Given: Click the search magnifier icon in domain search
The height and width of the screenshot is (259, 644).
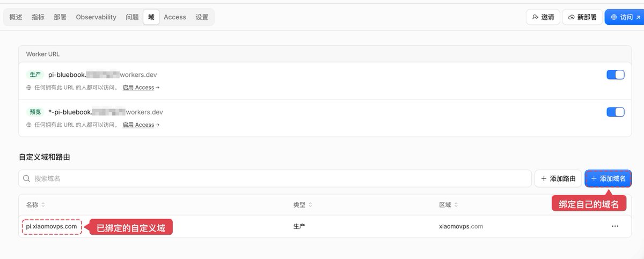Looking at the screenshot, I should pos(26,178).
